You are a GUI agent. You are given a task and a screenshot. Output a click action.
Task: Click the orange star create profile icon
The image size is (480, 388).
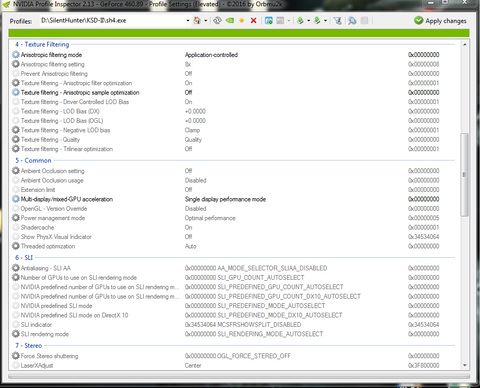[x=242, y=21]
